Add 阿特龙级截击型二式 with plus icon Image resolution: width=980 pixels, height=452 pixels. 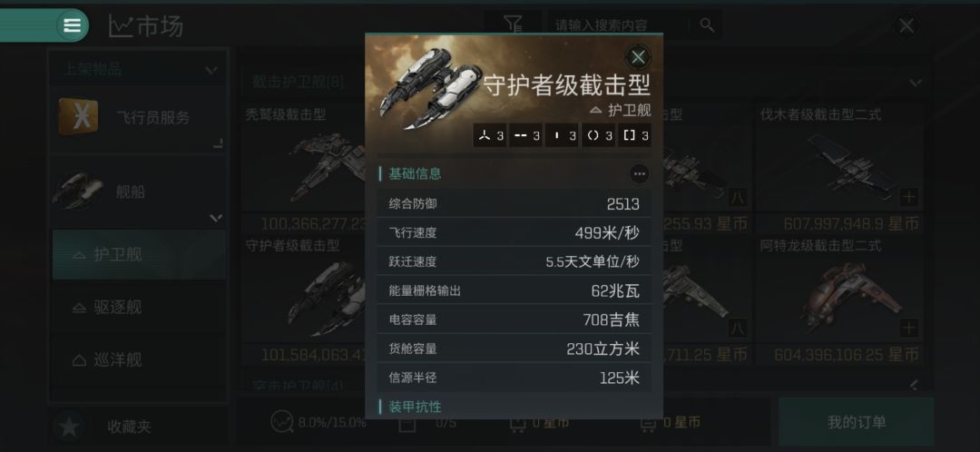908,328
